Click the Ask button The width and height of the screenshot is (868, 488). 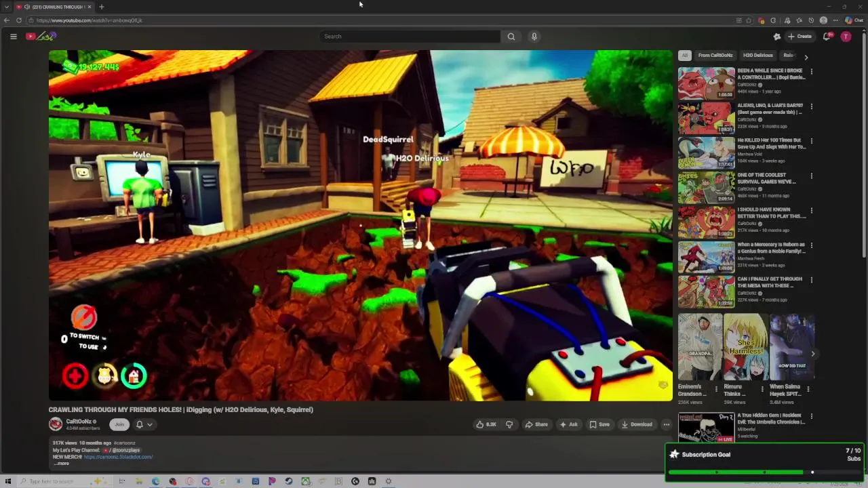568,424
